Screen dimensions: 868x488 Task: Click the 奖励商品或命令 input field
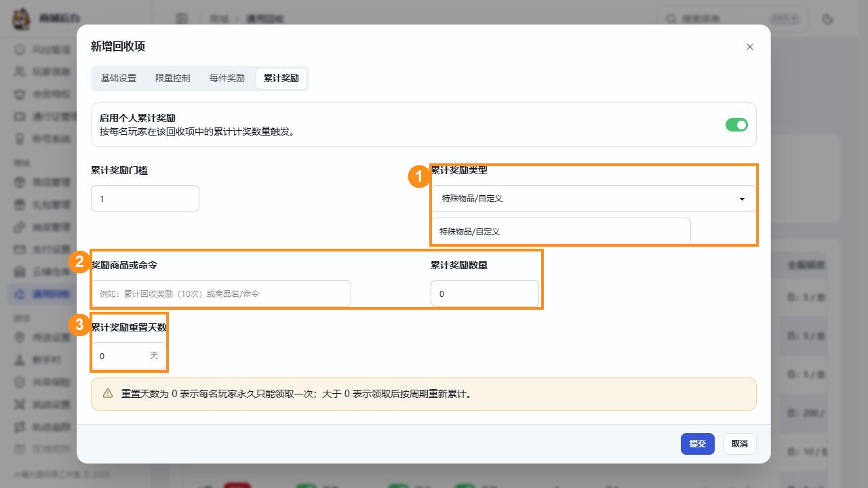(221, 293)
